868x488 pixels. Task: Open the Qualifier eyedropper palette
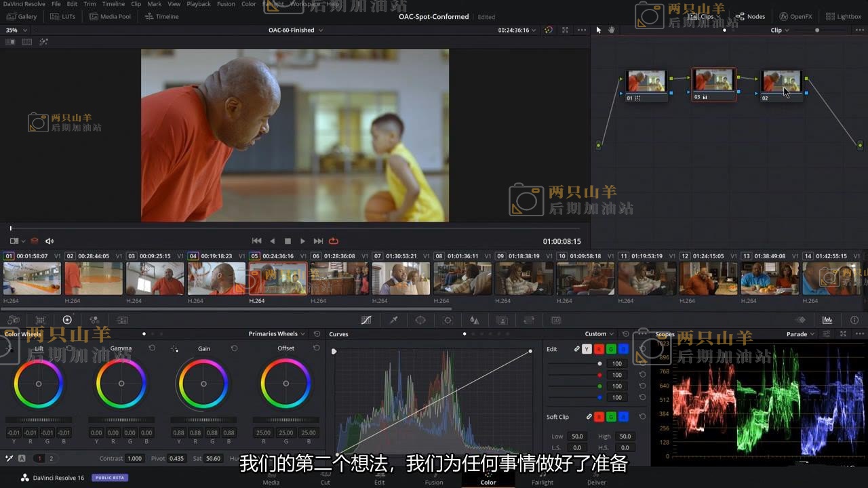(x=393, y=320)
